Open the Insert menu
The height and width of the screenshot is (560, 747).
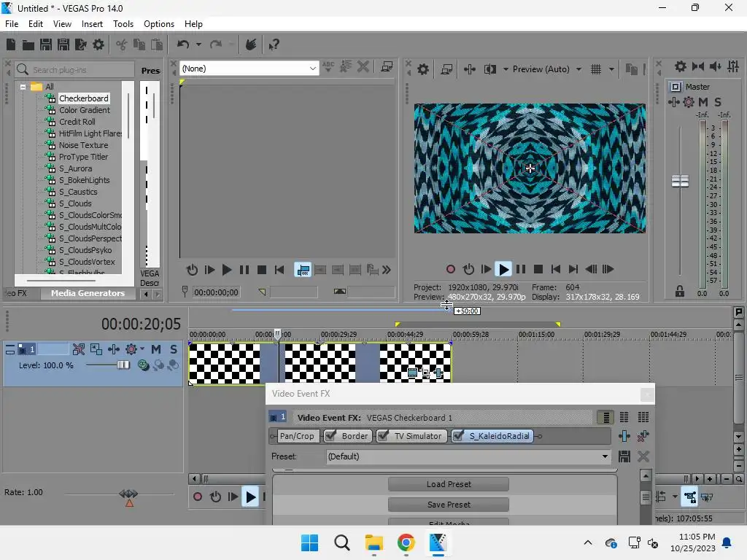coord(92,24)
